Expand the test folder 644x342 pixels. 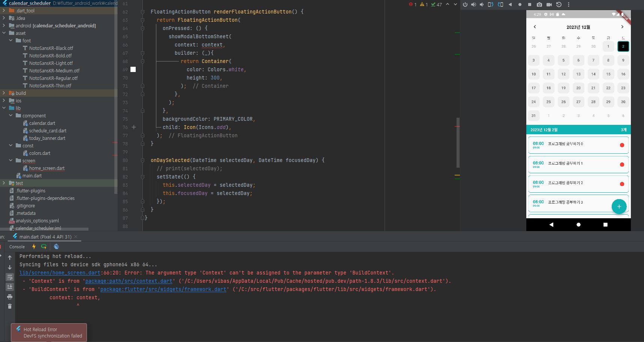tap(4, 183)
